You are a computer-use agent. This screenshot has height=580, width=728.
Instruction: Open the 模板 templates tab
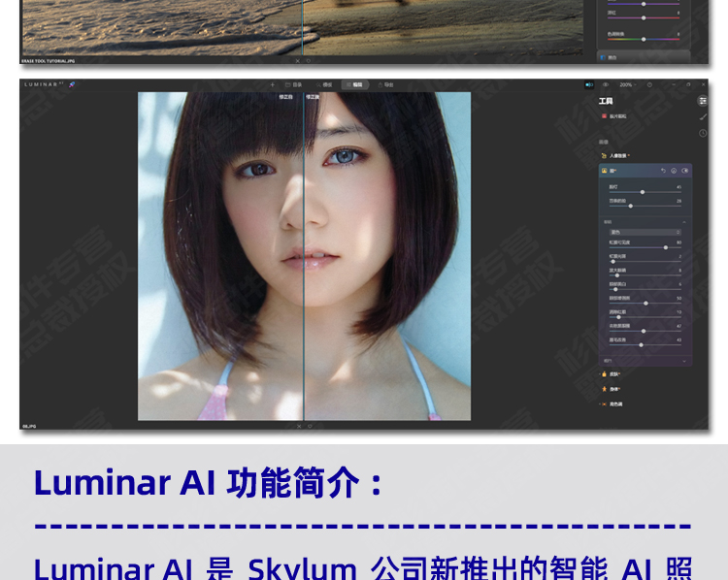coord(324,85)
